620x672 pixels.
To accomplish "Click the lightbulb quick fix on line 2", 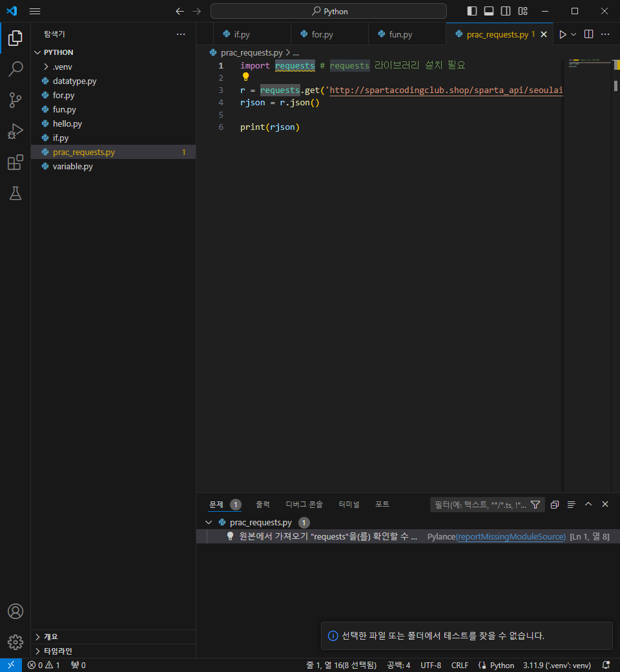I will coord(245,77).
